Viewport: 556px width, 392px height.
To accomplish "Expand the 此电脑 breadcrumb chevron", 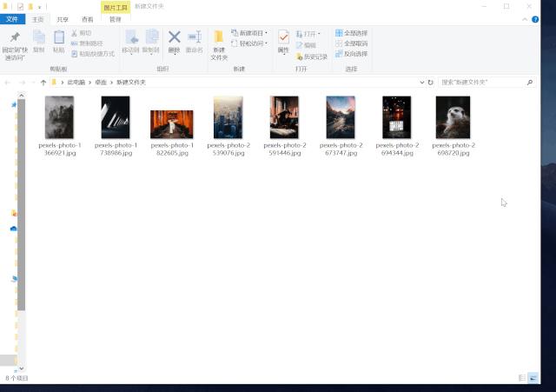I will [x=90, y=83].
